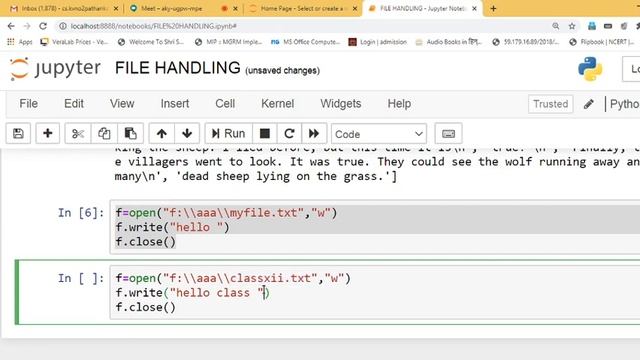Viewport: 640px width, 360px height.
Task: Open the cell type Code dropdown
Action: [379, 134]
